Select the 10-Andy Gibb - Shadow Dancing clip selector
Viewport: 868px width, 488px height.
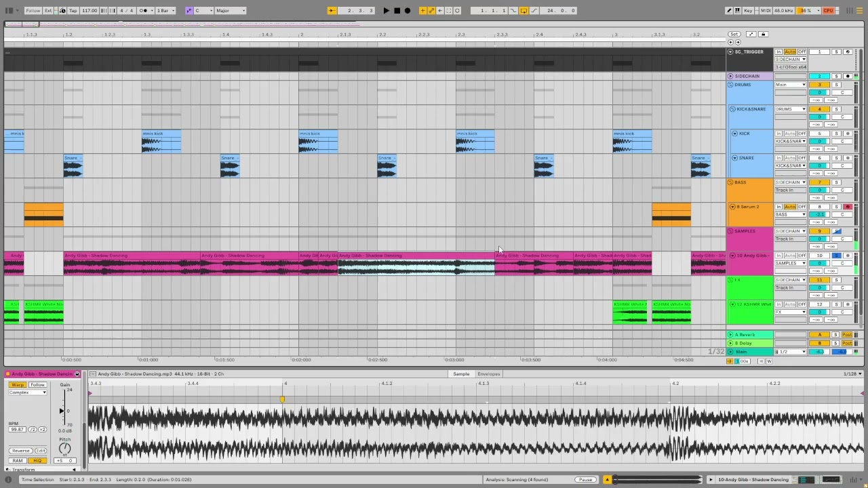[x=753, y=480]
